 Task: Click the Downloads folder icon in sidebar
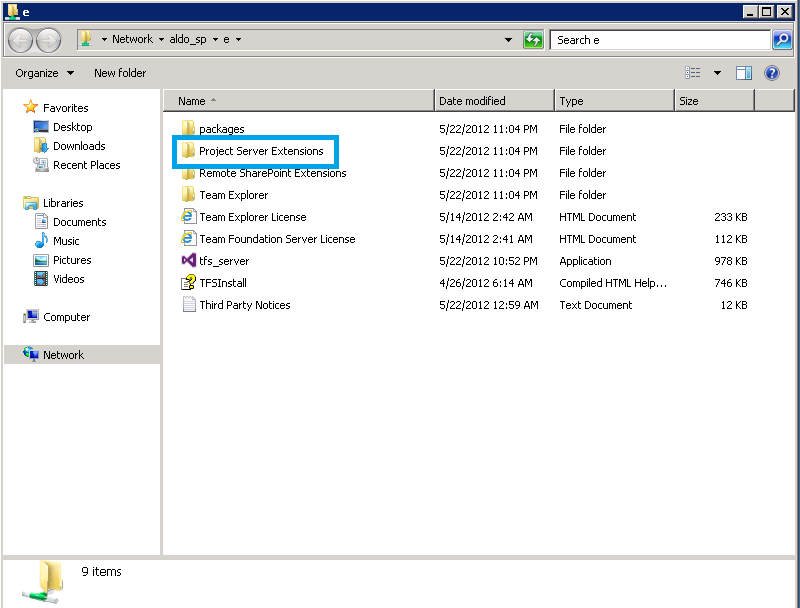[x=41, y=145]
